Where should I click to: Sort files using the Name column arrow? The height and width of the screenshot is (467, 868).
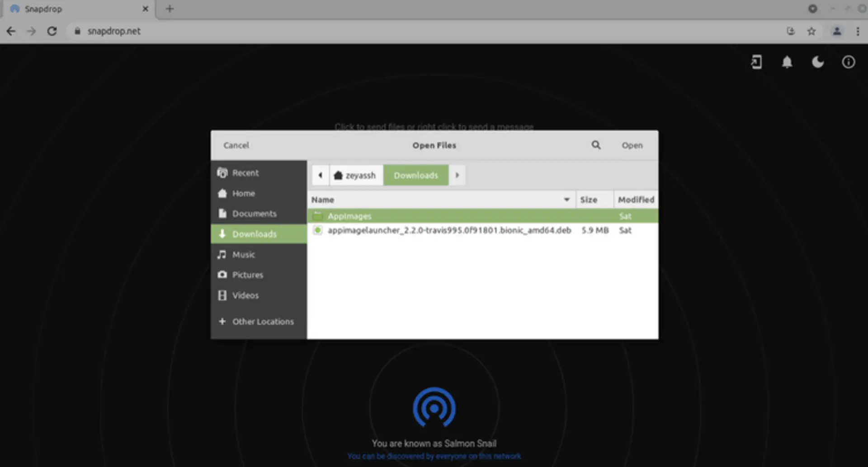pyautogui.click(x=566, y=200)
